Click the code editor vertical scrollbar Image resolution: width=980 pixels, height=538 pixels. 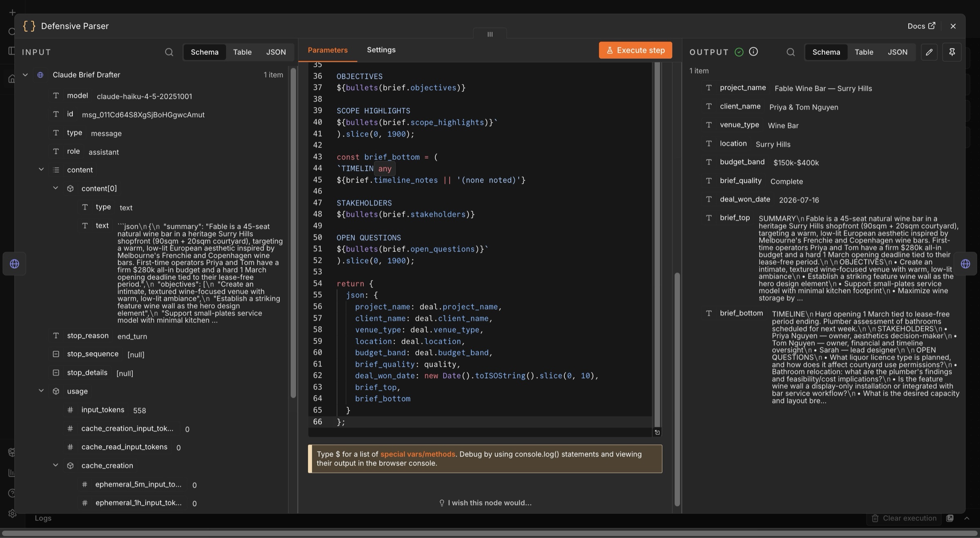point(657,244)
